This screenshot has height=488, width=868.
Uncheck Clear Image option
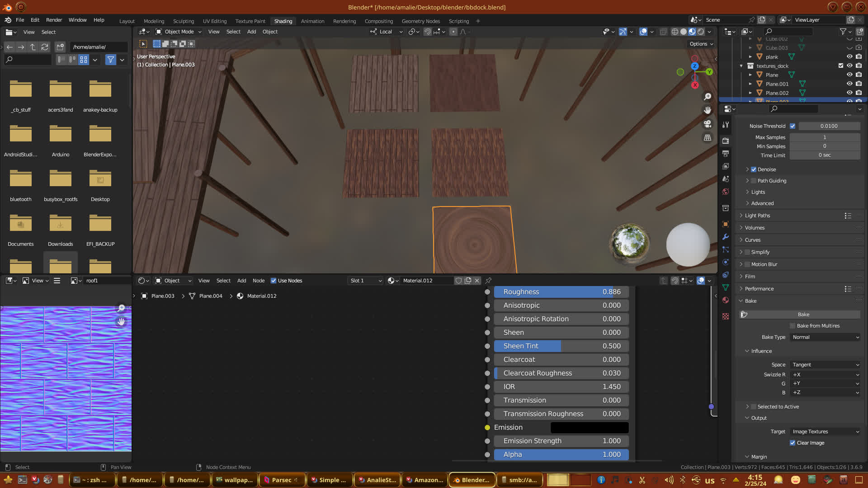tap(793, 443)
